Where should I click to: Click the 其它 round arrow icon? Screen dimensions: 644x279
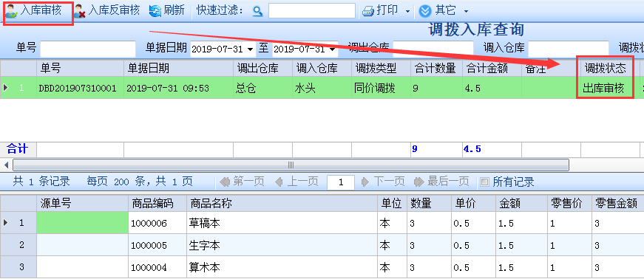(425, 11)
